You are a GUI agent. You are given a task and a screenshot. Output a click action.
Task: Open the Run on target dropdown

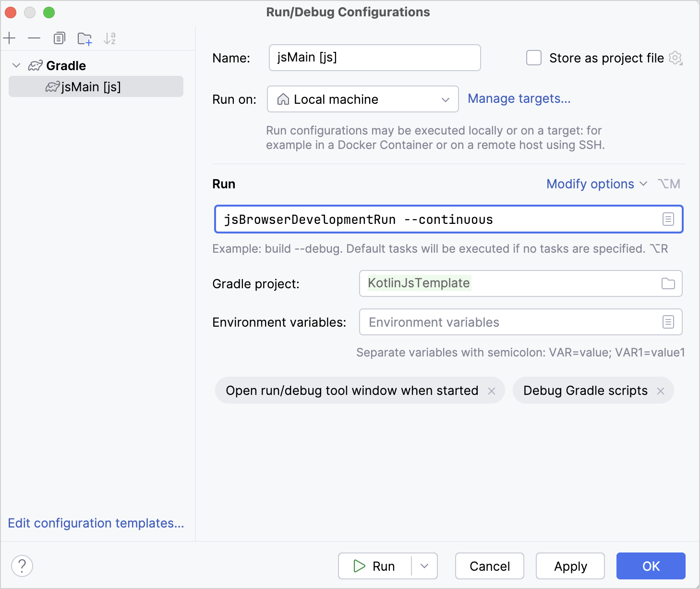[445, 99]
